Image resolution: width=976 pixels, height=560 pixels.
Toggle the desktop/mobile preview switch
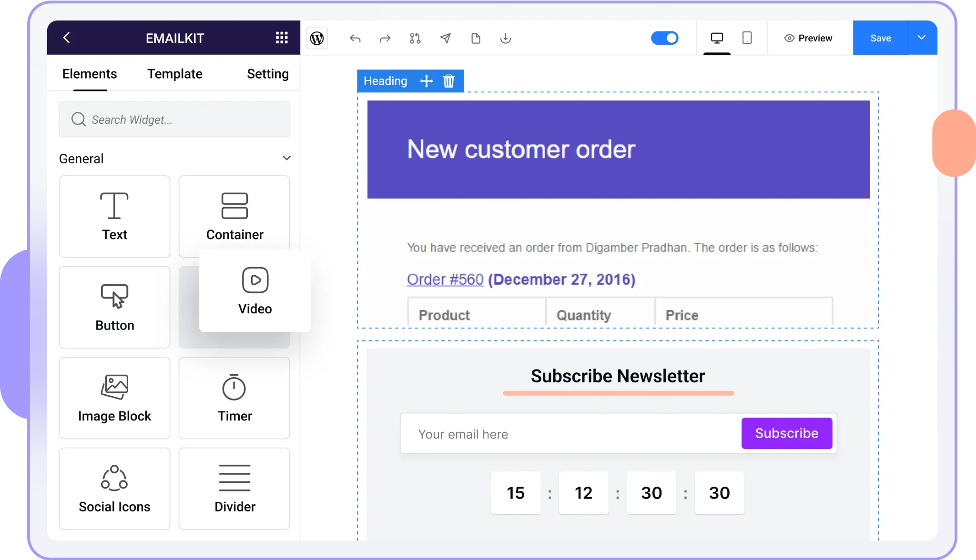tap(665, 38)
